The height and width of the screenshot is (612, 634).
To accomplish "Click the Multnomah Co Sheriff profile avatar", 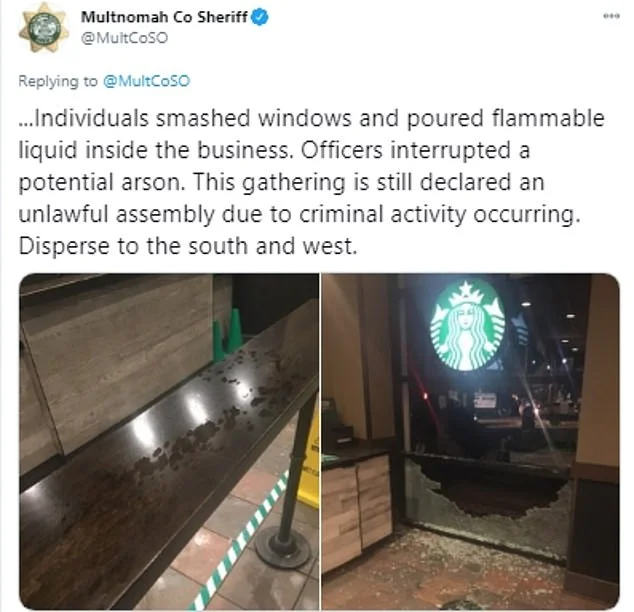I will [43, 28].
